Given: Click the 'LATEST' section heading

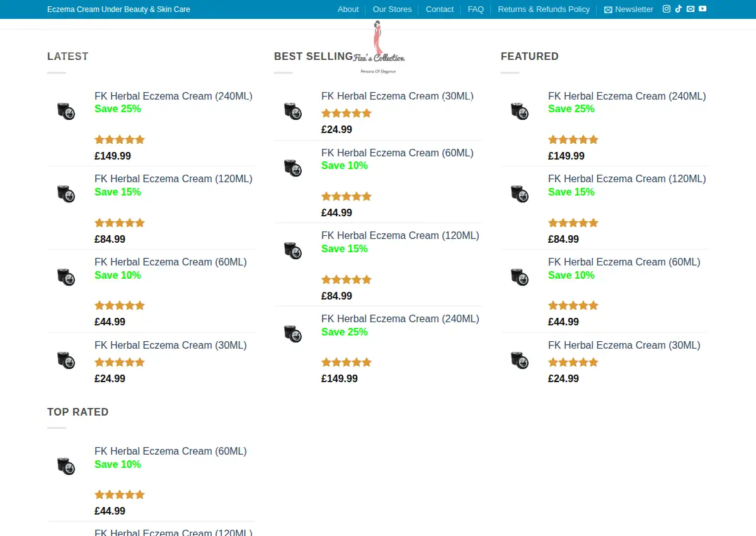Looking at the screenshot, I should coord(68,57).
